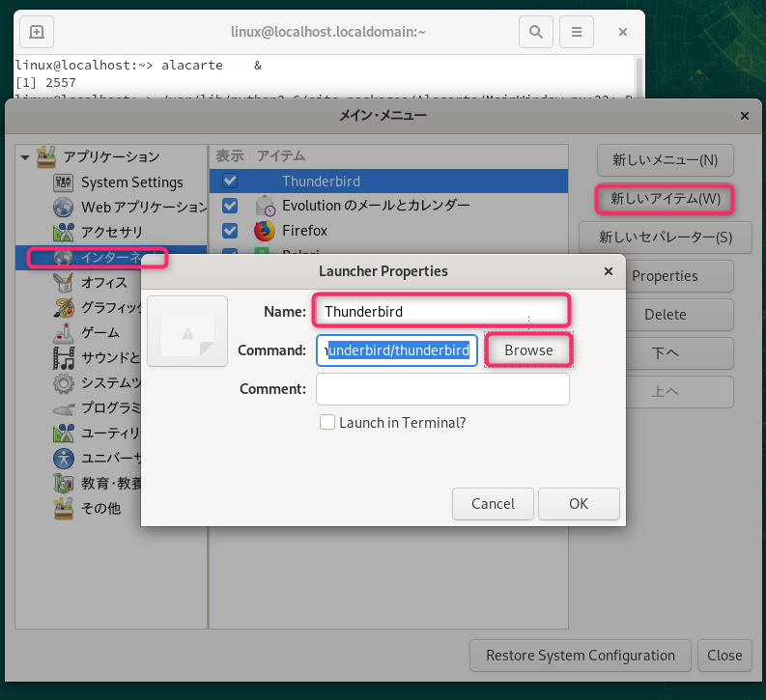This screenshot has width=766, height=700.
Task: Cancel the Launcher Properties dialog
Action: (493, 504)
